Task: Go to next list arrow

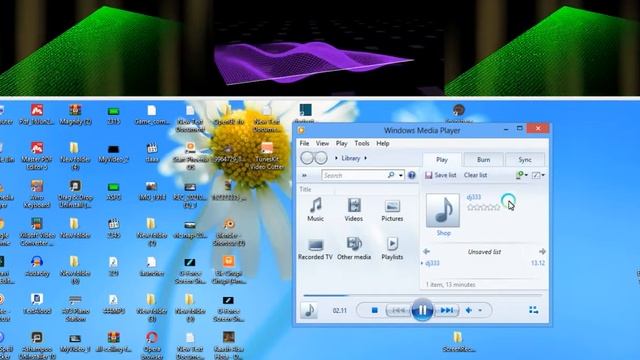Action: (542, 251)
